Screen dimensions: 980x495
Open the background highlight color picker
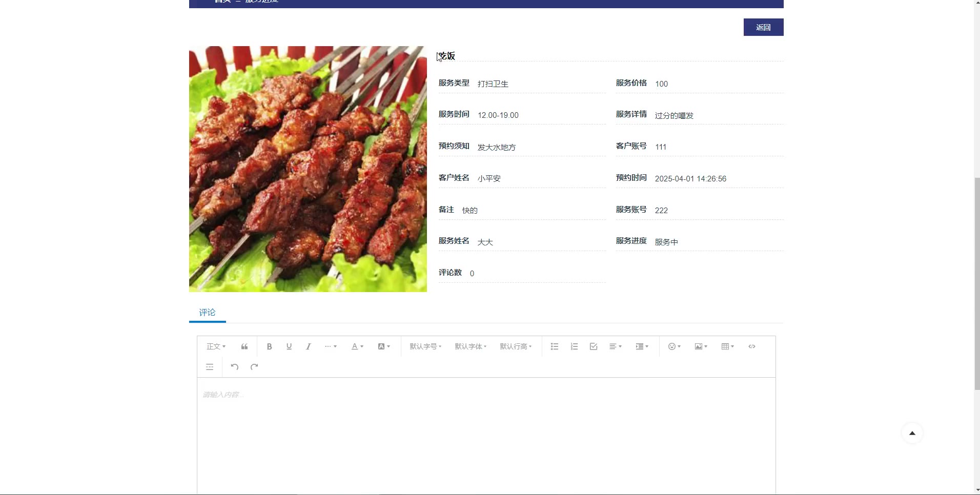pos(384,346)
